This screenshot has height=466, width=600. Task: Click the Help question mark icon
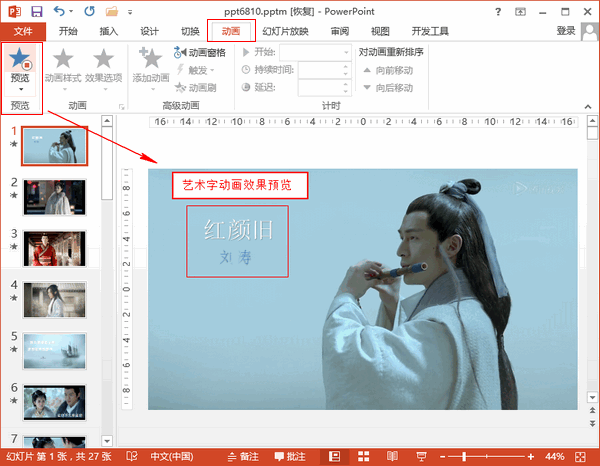[498, 12]
